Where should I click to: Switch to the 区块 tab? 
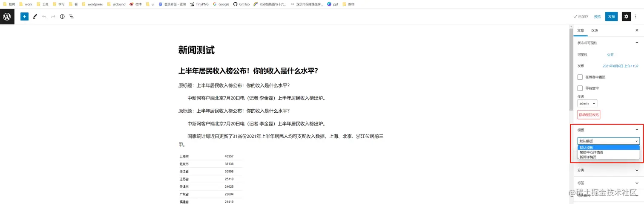[x=595, y=30]
